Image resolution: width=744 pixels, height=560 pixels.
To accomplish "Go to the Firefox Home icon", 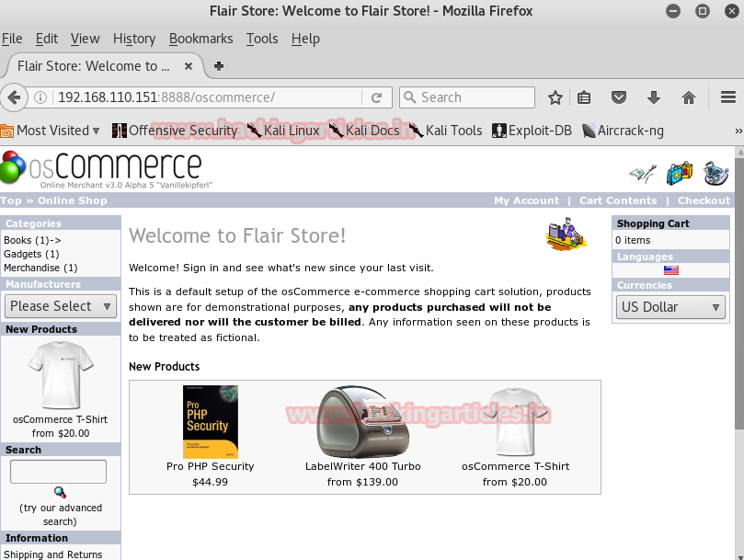I will pyautogui.click(x=689, y=97).
